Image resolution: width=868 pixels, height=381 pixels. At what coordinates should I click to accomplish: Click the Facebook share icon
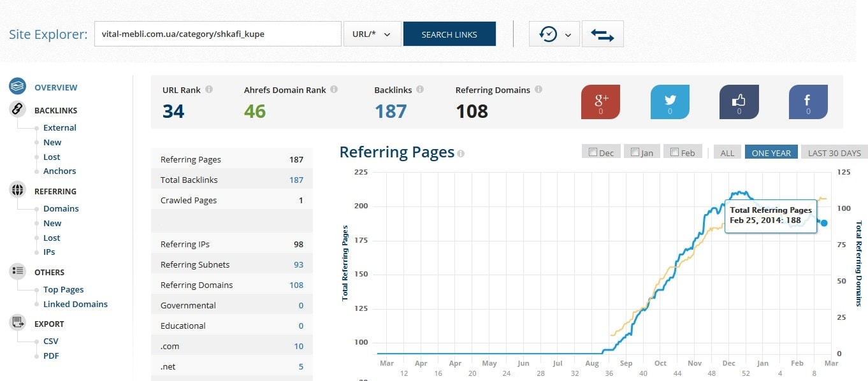(x=807, y=102)
